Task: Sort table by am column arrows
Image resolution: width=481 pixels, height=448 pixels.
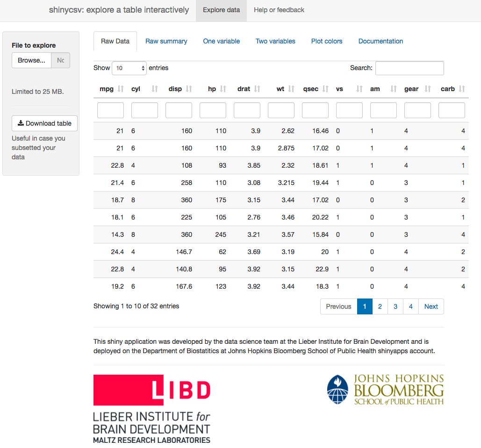Action: tap(394, 89)
